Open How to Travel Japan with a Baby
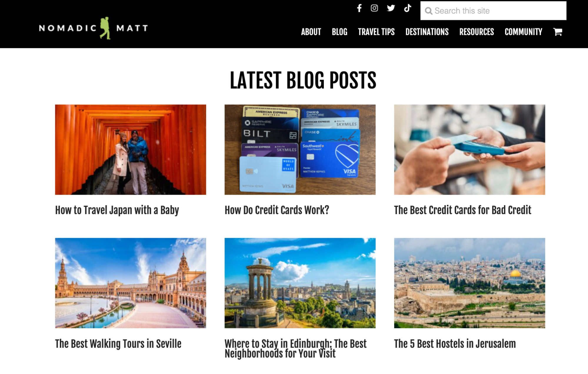This screenshot has height=374, width=588. coord(117,210)
